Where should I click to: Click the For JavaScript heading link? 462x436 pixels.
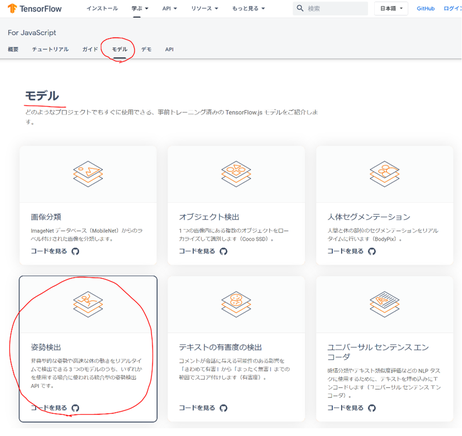tap(32, 33)
